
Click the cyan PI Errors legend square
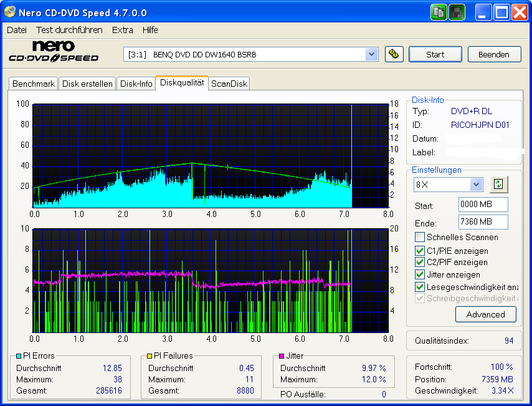click(x=18, y=355)
